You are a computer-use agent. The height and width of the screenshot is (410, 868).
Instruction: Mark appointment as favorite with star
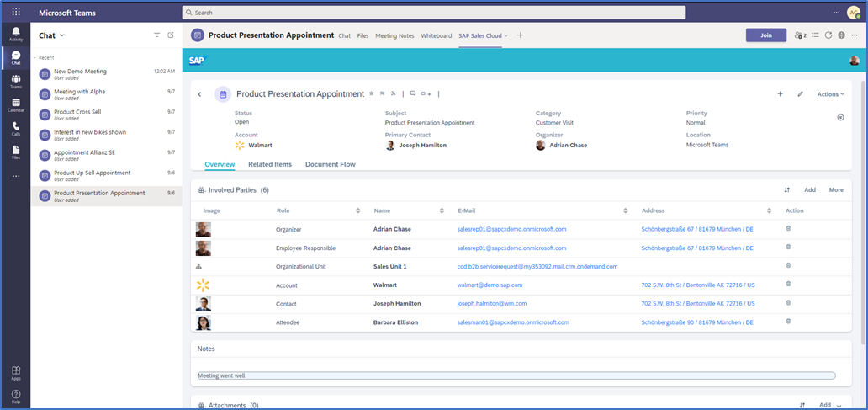372,93
